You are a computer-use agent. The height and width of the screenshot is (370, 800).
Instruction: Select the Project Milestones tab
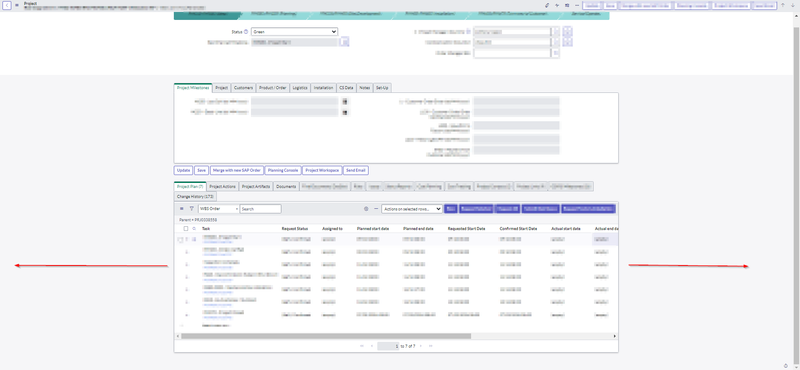[x=193, y=88]
